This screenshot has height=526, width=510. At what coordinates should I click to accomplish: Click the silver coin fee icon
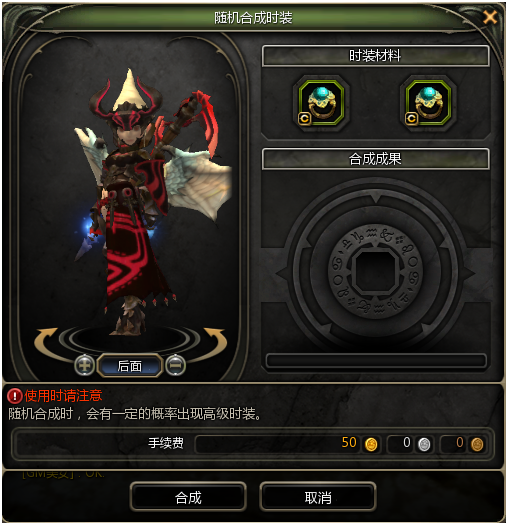coord(424,444)
